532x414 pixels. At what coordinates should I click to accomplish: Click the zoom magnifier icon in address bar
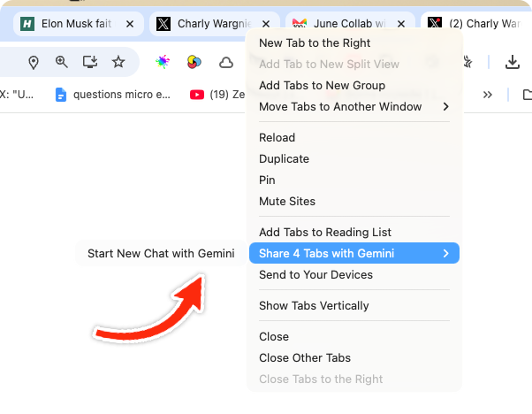[x=61, y=62]
